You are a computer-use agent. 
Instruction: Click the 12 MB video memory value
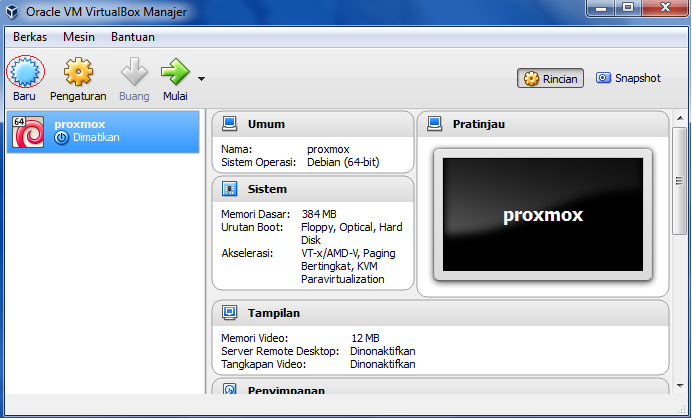pyautogui.click(x=365, y=338)
